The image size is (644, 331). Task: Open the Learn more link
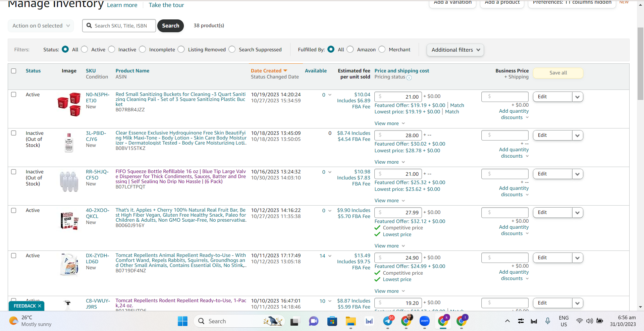pos(122,5)
